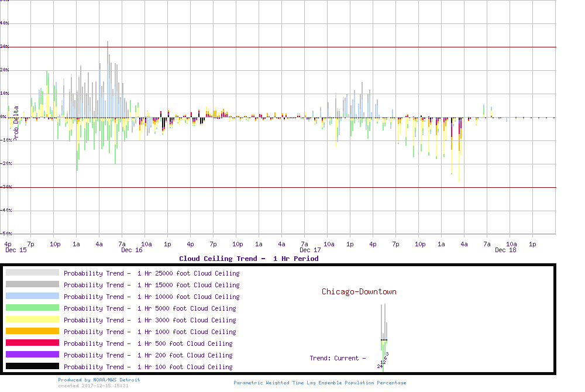
Task: Pick the yellow 3000 foot ceiling swatch
Action: tap(32, 319)
